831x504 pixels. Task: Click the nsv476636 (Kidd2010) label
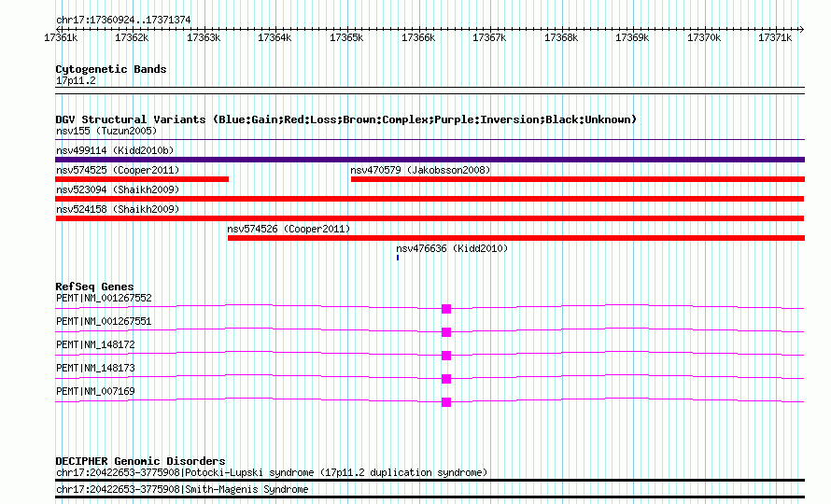(452, 248)
